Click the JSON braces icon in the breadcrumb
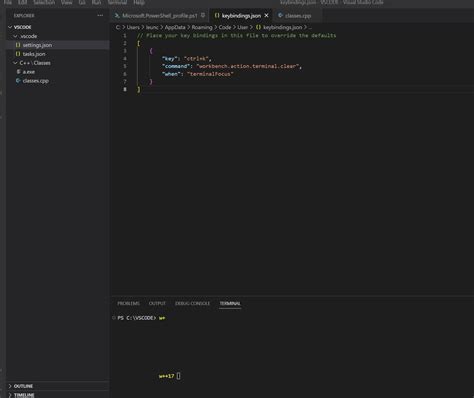Screen dimensions: 474x398 pyautogui.click(x=258, y=27)
